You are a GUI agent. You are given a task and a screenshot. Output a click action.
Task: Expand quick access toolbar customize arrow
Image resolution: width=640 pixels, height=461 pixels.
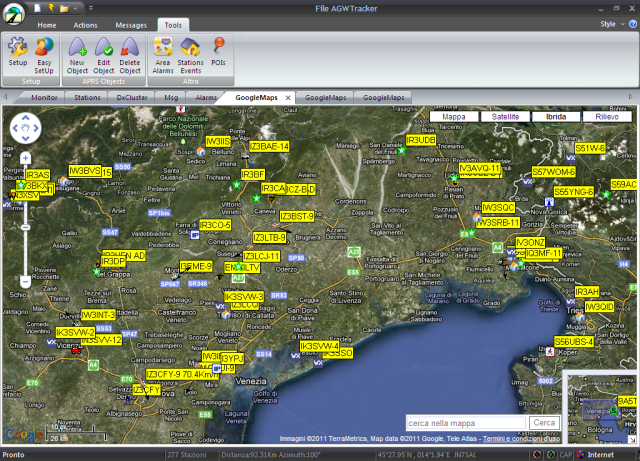(x=91, y=8)
